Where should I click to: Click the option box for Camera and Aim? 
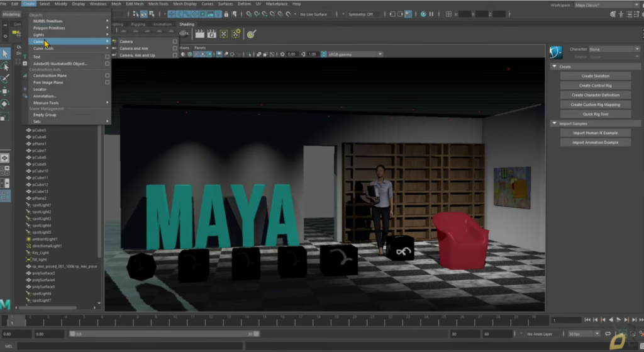tap(175, 48)
